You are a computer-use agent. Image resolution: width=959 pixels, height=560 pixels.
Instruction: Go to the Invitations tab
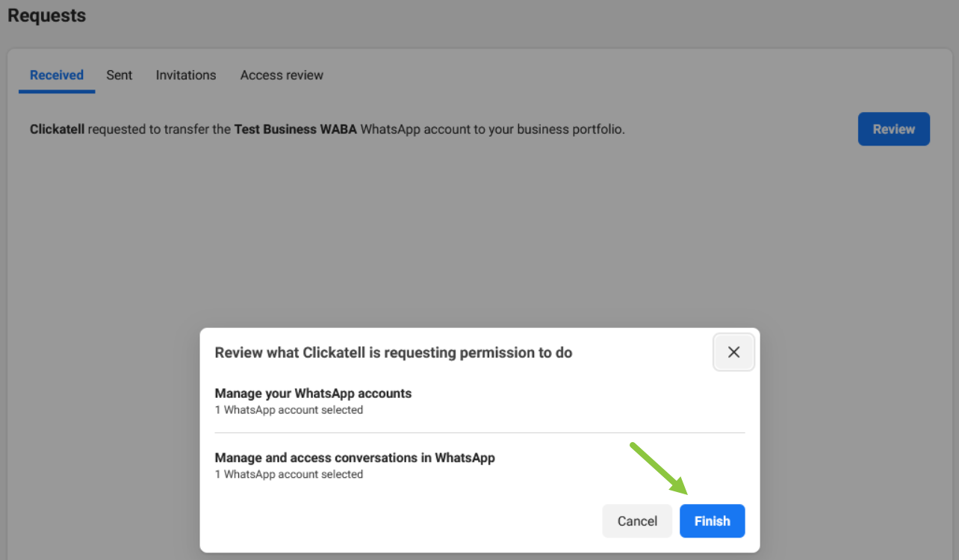pyautogui.click(x=186, y=75)
